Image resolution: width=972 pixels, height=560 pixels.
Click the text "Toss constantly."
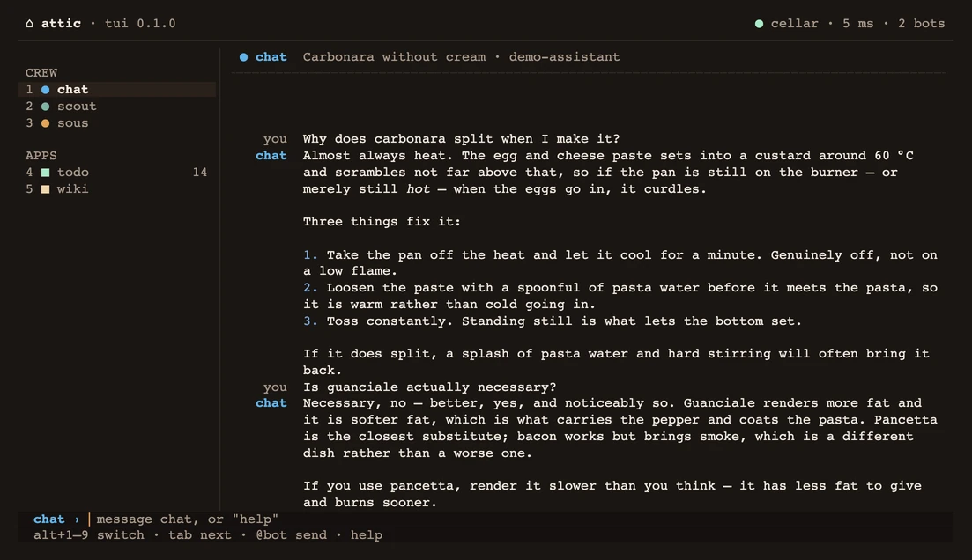tap(390, 321)
